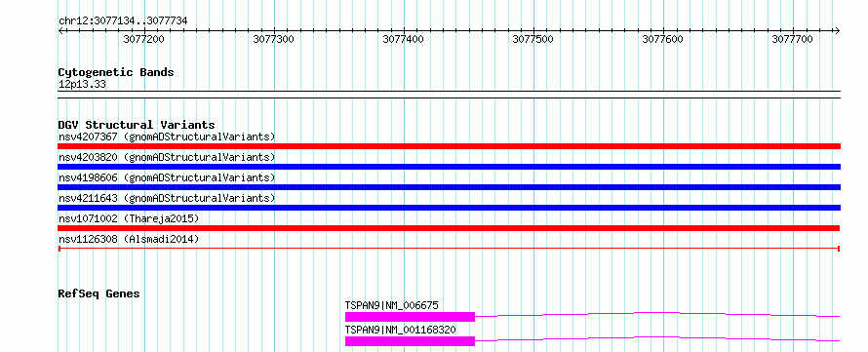
Task: Open variant nsv1126308 (Alsmadi2014) label
Action: coord(129,239)
